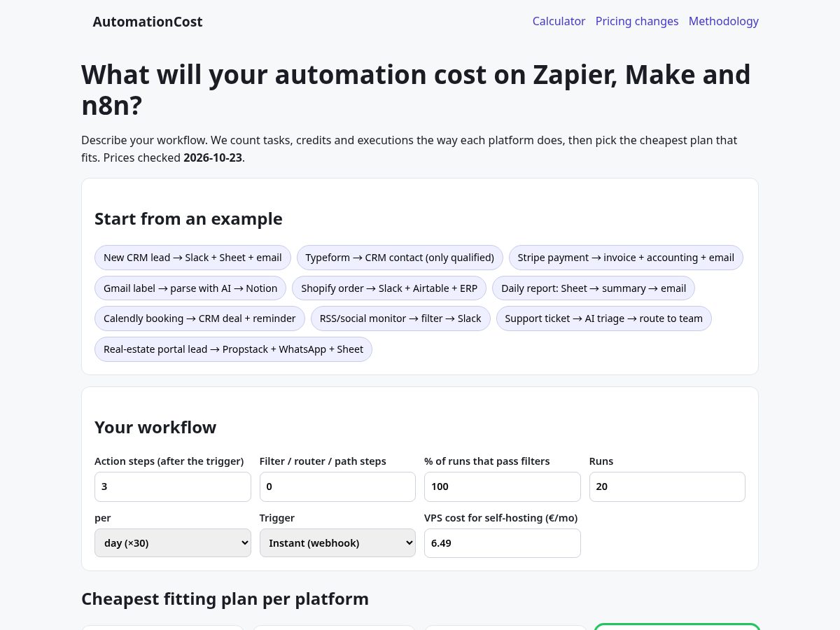Select the prices checked date 2026-10-23
Viewport: 840px width, 630px height.
(x=213, y=158)
